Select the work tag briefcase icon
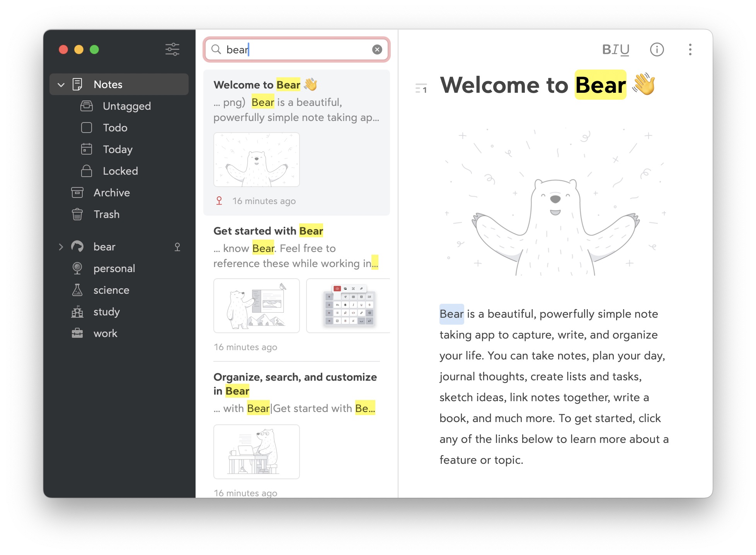The image size is (756, 555). [77, 333]
